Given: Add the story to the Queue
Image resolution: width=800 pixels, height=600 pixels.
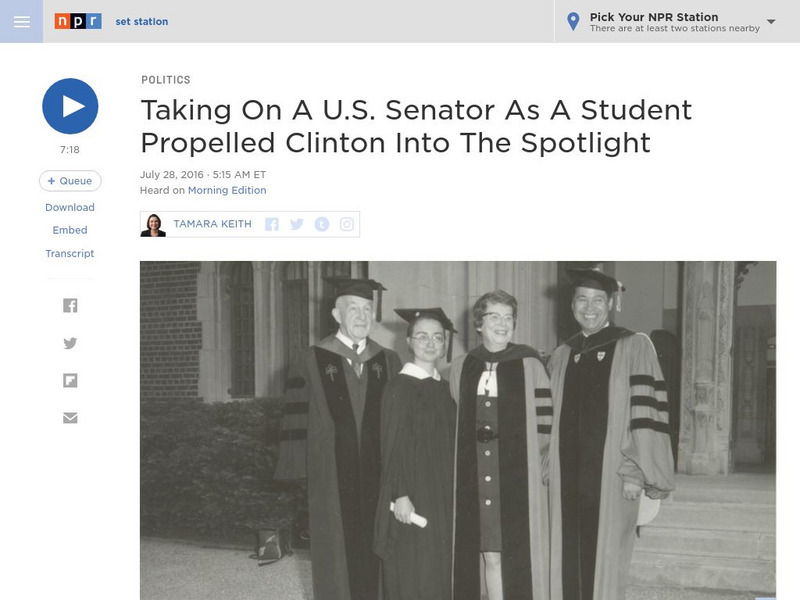Looking at the screenshot, I should click(x=70, y=181).
